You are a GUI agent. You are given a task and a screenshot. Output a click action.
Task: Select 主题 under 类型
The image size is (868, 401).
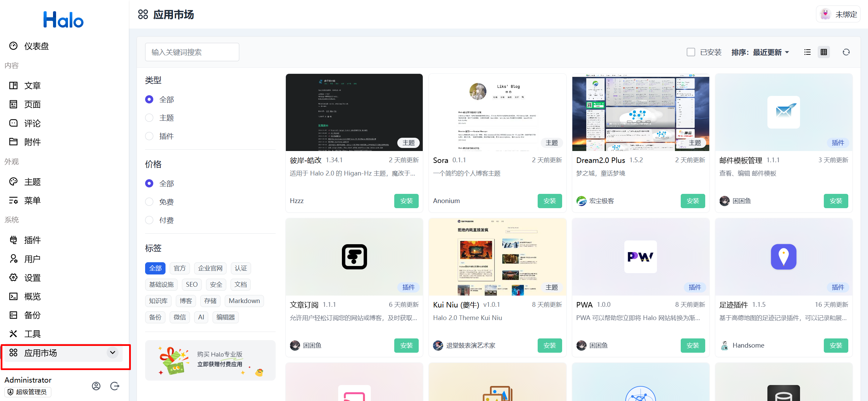pos(149,118)
